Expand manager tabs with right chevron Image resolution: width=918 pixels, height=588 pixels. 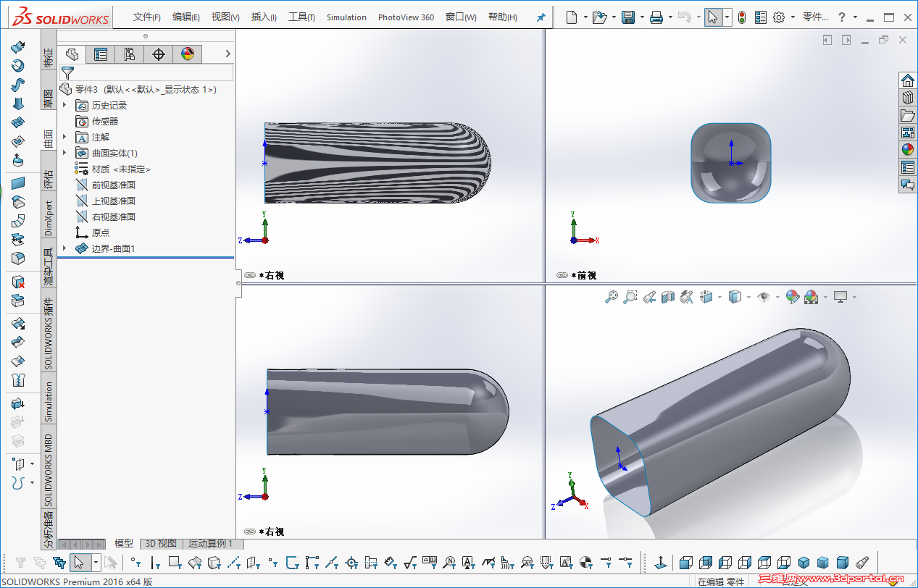point(228,54)
